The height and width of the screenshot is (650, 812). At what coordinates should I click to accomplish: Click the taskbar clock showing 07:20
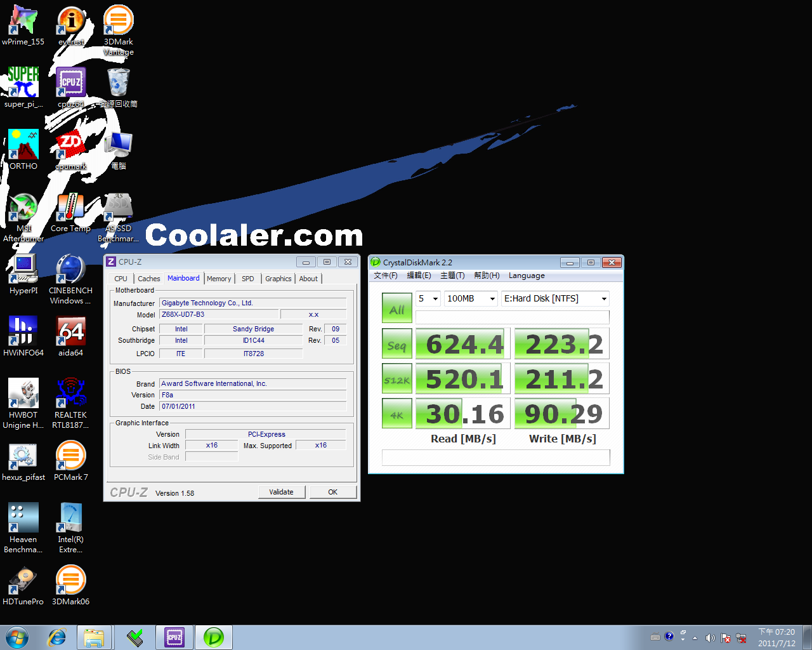tap(776, 637)
